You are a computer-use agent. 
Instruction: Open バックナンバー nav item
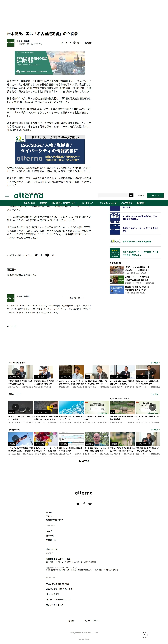89,203
